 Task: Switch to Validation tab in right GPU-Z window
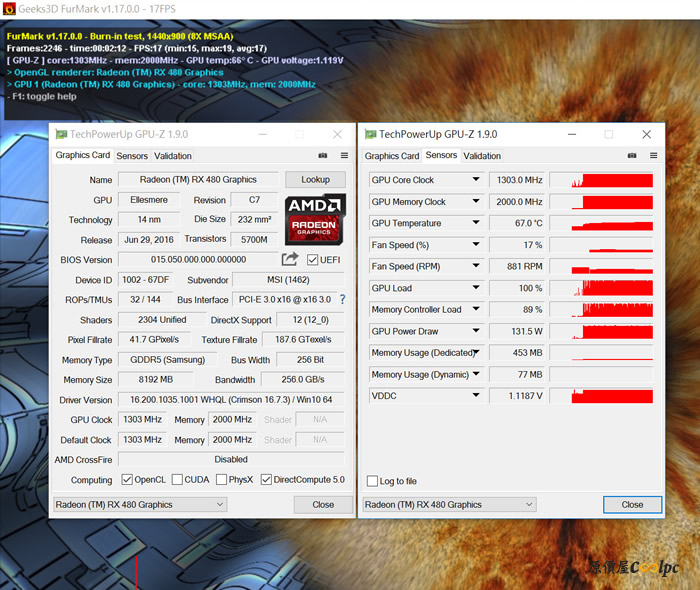point(482,156)
